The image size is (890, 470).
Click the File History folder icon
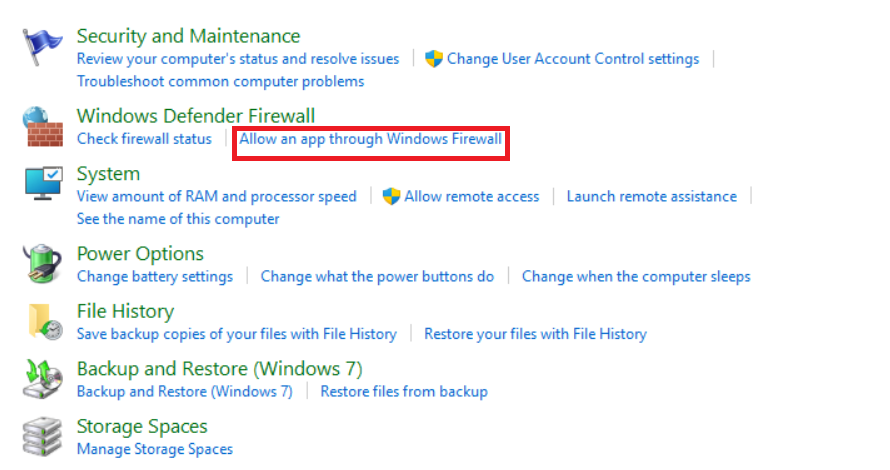[x=42, y=321]
